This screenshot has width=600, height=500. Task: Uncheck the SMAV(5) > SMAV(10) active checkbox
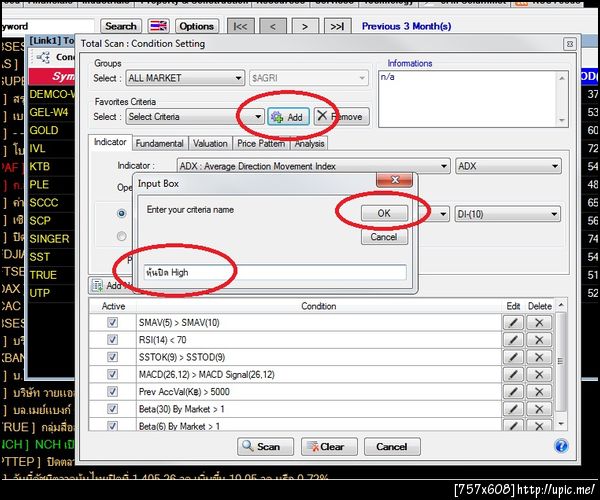coord(112,322)
